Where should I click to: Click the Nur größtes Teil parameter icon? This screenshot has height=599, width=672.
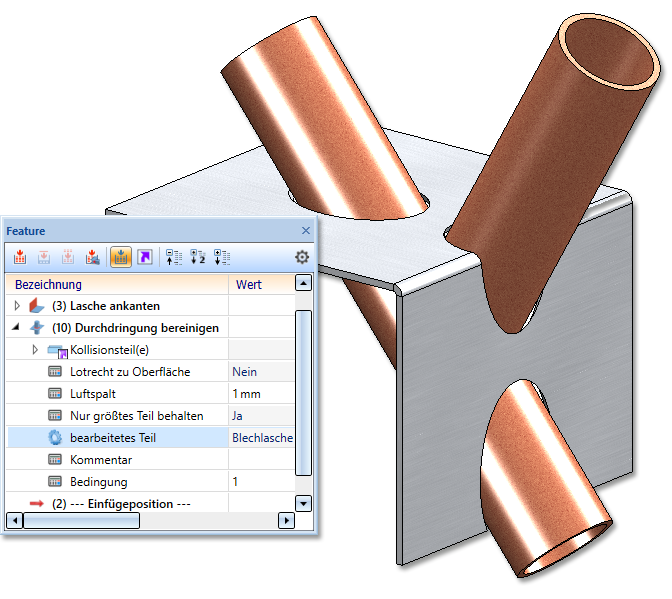pyautogui.click(x=55, y=416)
